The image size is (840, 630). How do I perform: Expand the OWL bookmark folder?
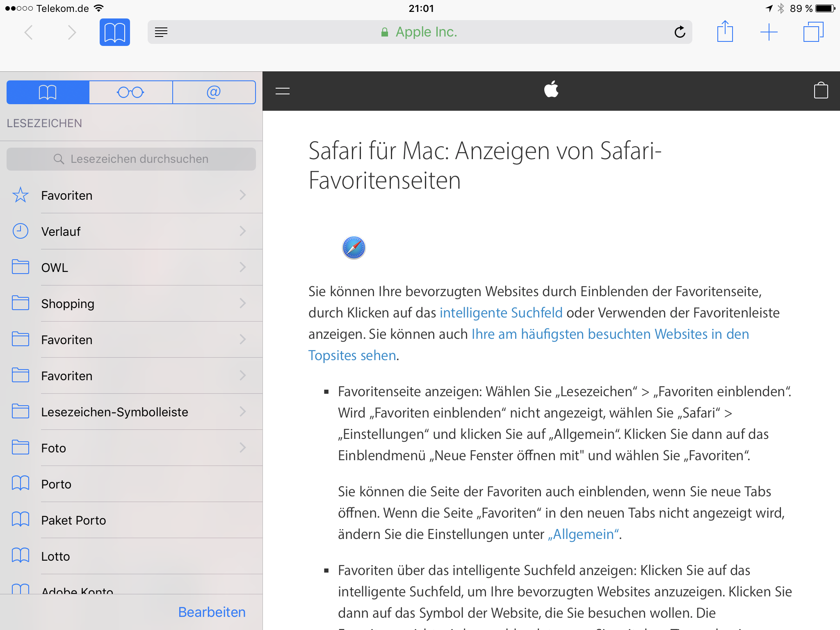pos(131,267)
